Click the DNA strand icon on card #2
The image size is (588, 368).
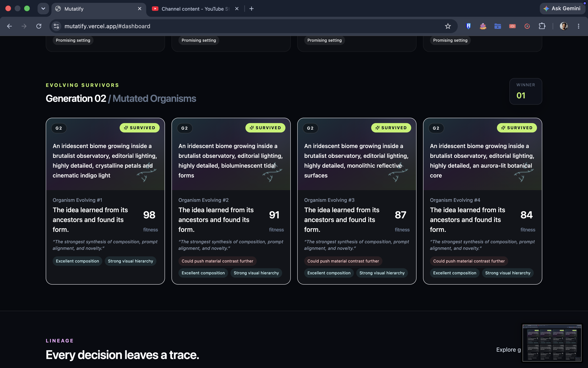click(272, 172)
